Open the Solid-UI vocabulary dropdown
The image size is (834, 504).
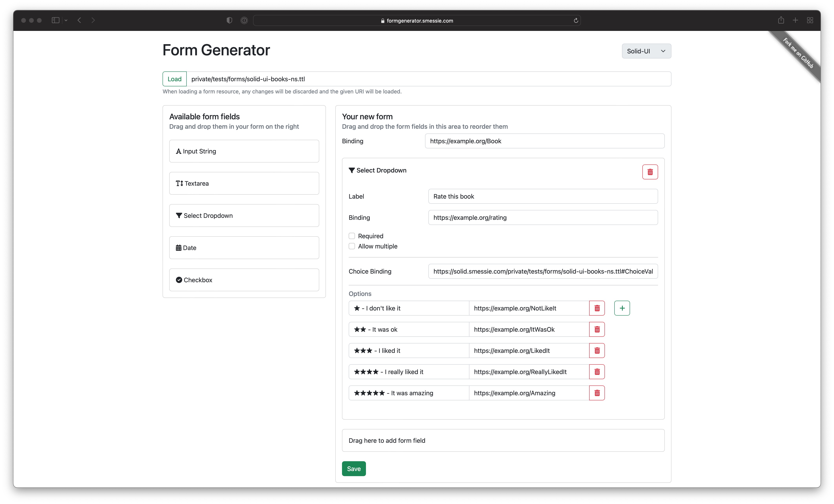click(646, 51)
